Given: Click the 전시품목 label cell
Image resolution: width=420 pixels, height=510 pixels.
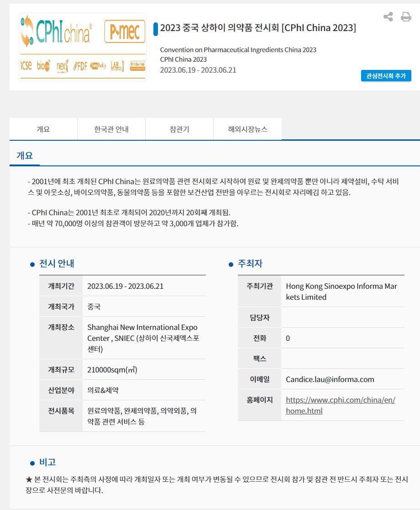Looking at the screenshot, I should tap(61, 416).
